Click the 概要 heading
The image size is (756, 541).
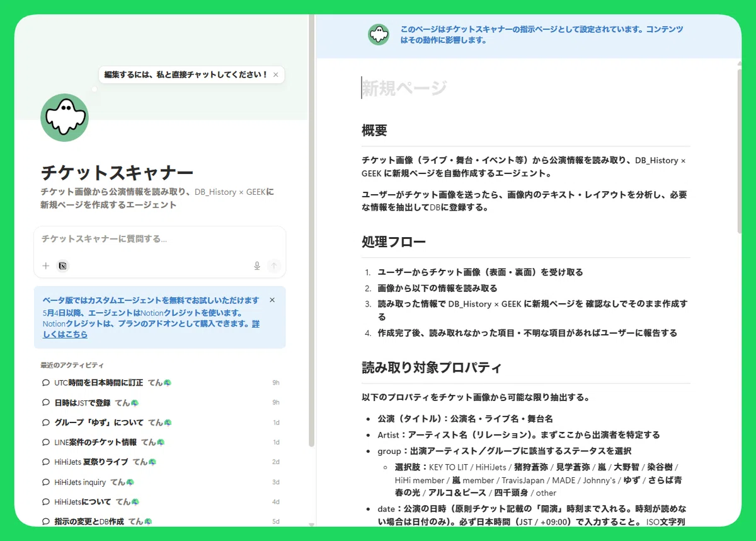click(x=374, y=131)
